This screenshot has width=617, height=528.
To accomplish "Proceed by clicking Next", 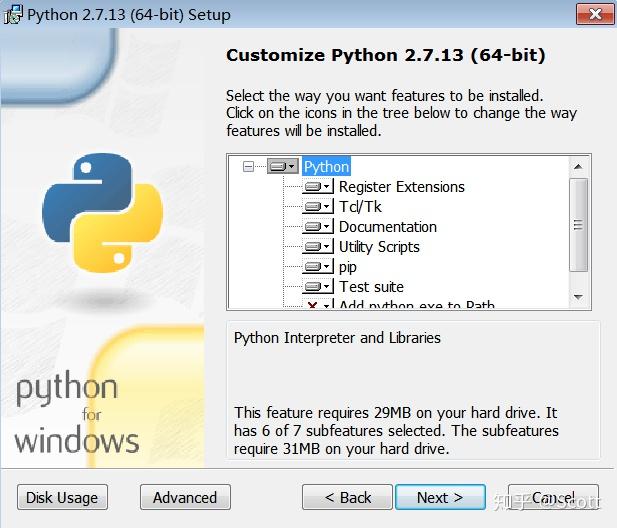I will click(x=440, y=497).
